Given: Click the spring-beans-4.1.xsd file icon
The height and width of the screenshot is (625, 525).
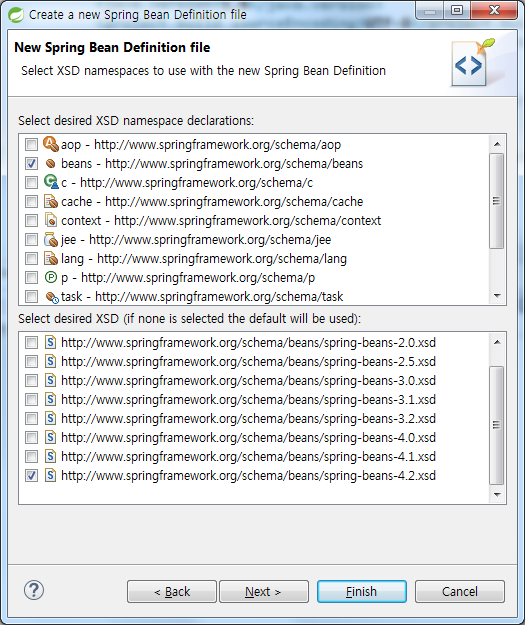Looking at the screenshot, I should point(50,456).
